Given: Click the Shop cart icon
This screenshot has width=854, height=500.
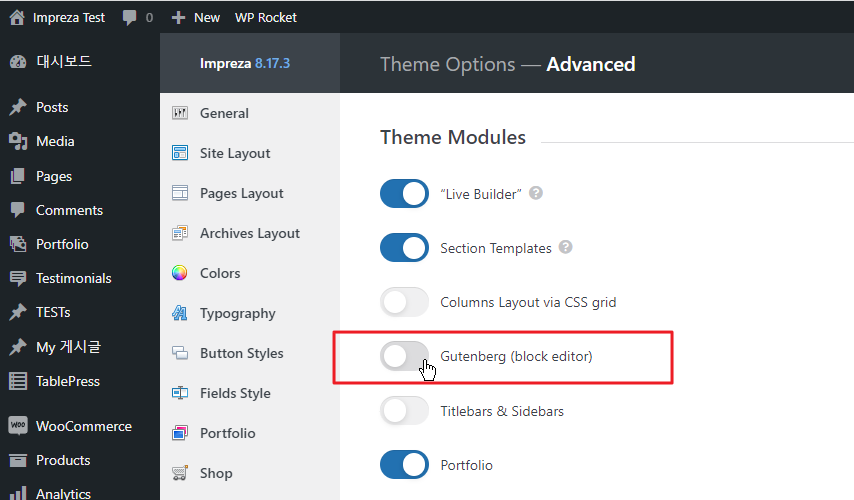Looking at the screenshot, I should point(180,473).
